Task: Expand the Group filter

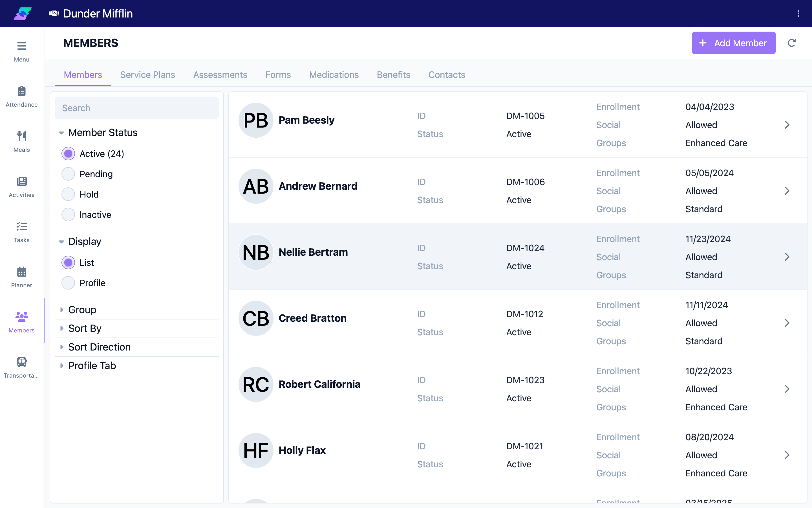Action: [x=136, y=309]
